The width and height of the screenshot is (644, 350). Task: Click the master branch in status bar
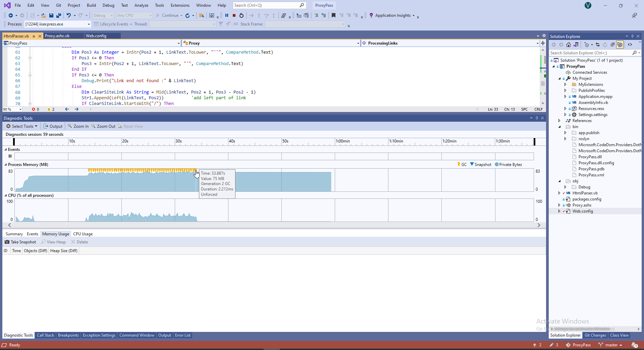(610, 345)
